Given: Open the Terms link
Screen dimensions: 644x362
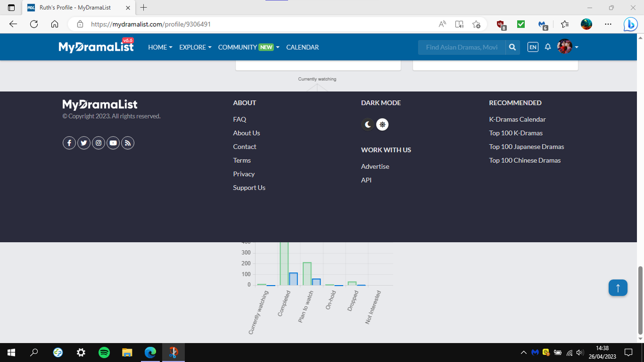Looking at the screenshot, I should click(242, 160).
